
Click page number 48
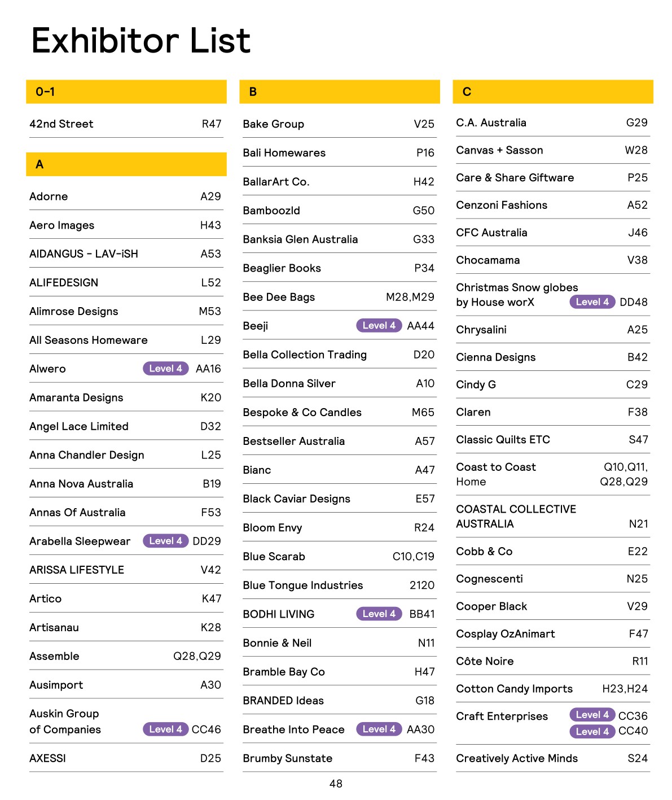336,784
